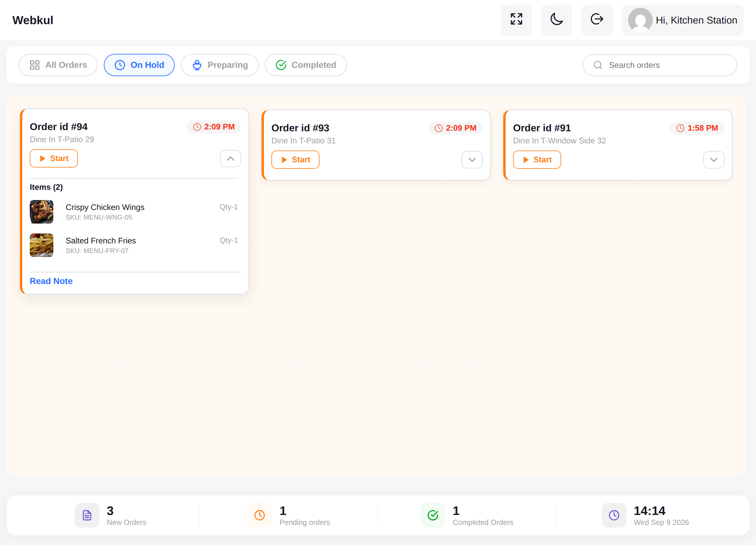
Task: Switch to the All Orders tab
Action: (x=58, y=65)
